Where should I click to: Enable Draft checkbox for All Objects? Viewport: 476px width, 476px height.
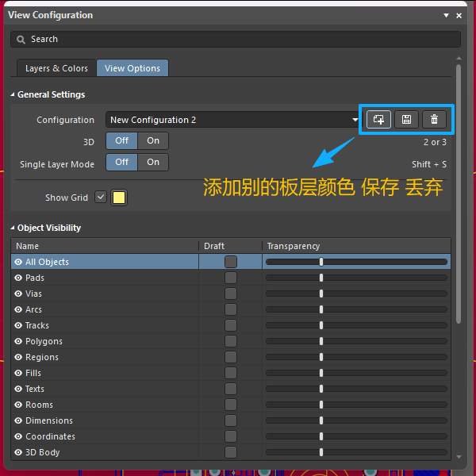(231, 262)
